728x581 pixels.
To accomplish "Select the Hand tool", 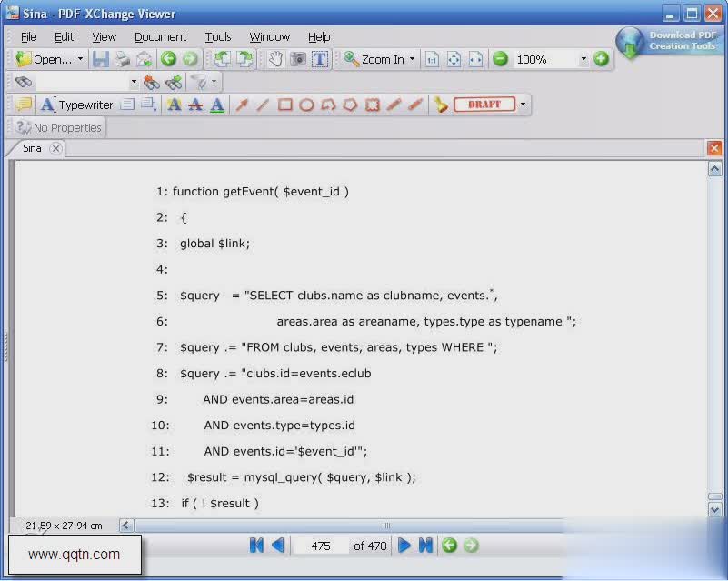I will [277, 59].
